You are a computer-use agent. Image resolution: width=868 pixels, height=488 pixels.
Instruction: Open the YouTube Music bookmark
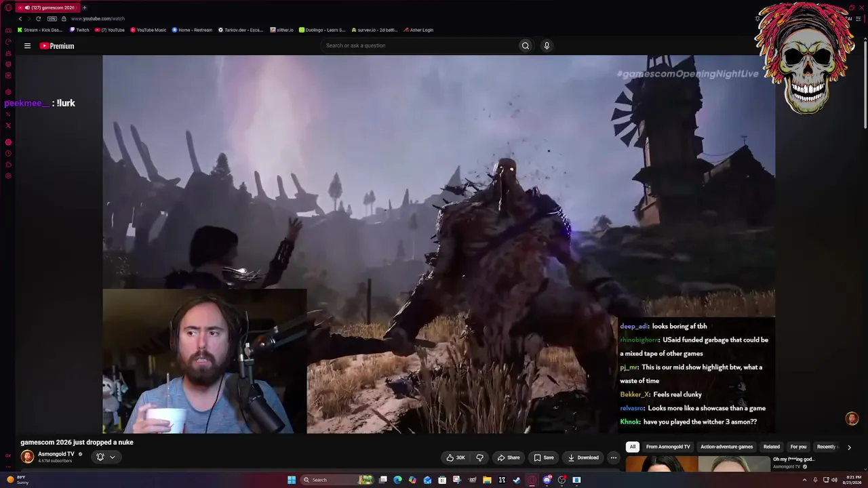(x=148, y=30)
